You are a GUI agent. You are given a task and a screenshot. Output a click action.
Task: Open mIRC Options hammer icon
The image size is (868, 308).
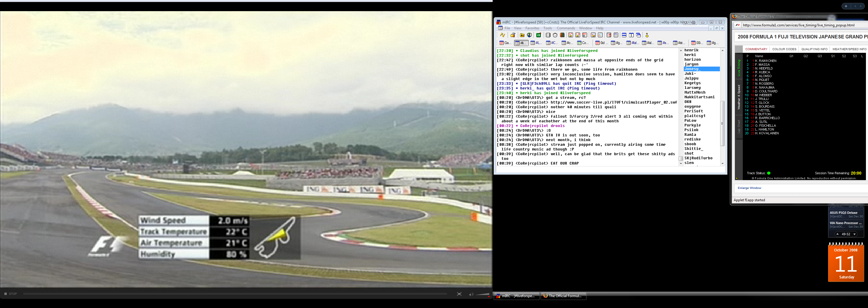(x=513, y=35)
